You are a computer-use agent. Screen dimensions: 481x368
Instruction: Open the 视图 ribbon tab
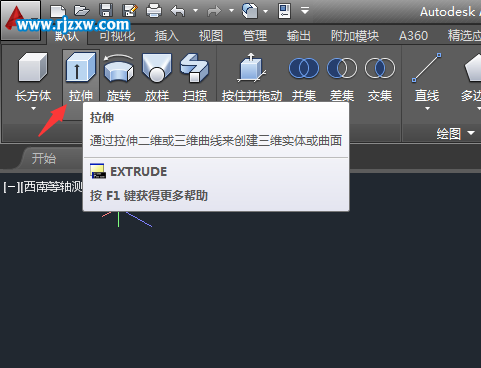211,36
